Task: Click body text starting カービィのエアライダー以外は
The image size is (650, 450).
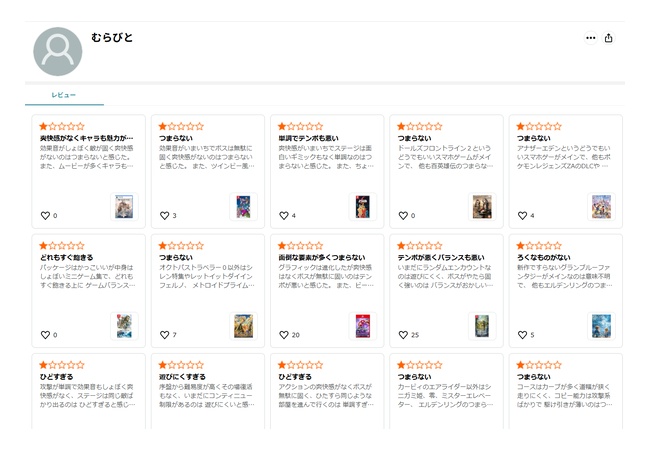Action: tap(445, 396)
